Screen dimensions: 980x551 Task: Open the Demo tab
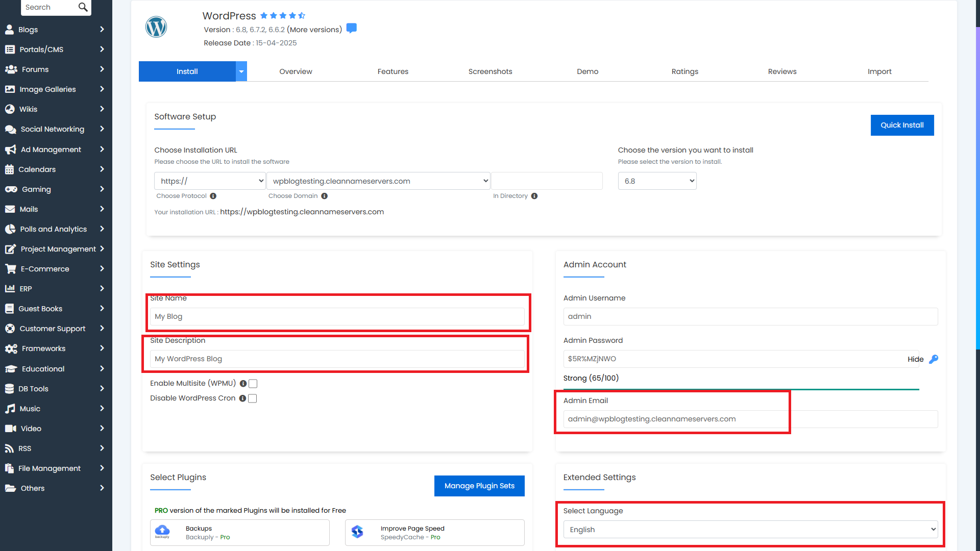(587, 71)
